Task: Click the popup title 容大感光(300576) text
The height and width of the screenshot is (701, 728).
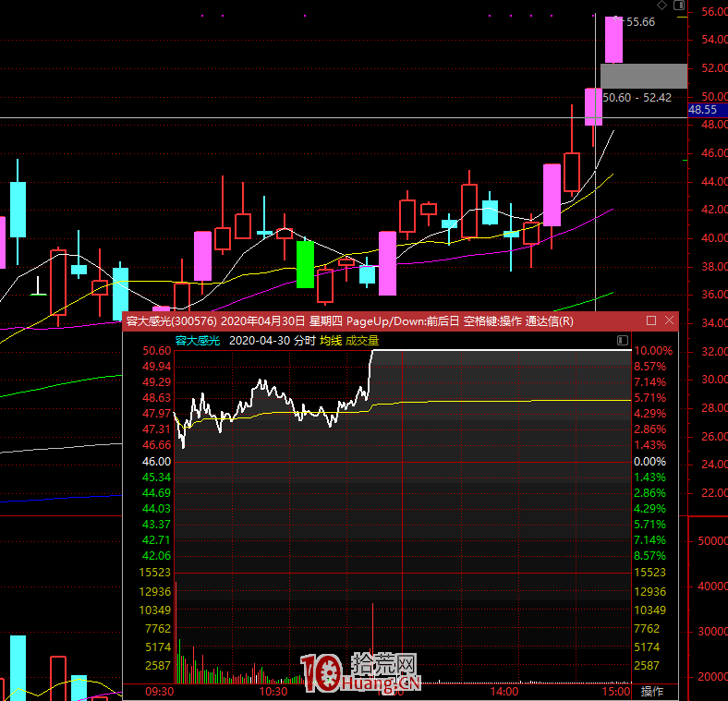Action: 172,321
